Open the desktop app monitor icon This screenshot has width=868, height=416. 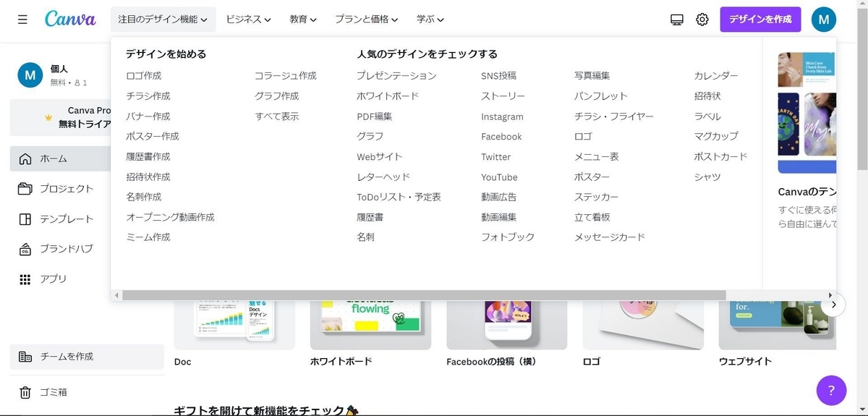pyautogui.click(x=677, y=20)
